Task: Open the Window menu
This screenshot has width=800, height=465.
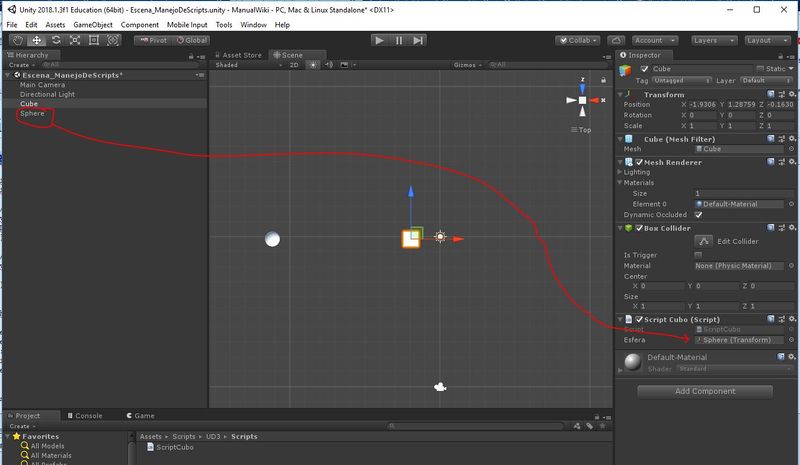Action: coord(253,25)
